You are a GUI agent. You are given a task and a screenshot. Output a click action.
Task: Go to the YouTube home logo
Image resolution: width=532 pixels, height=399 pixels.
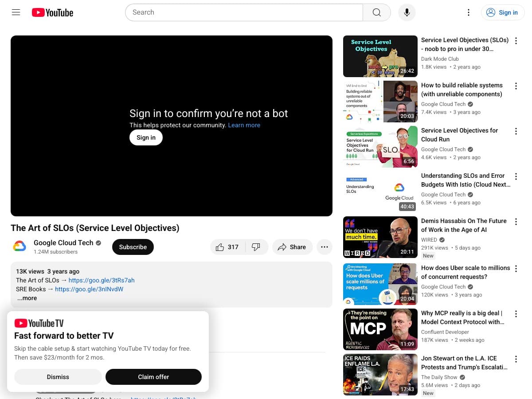[52, 12]
